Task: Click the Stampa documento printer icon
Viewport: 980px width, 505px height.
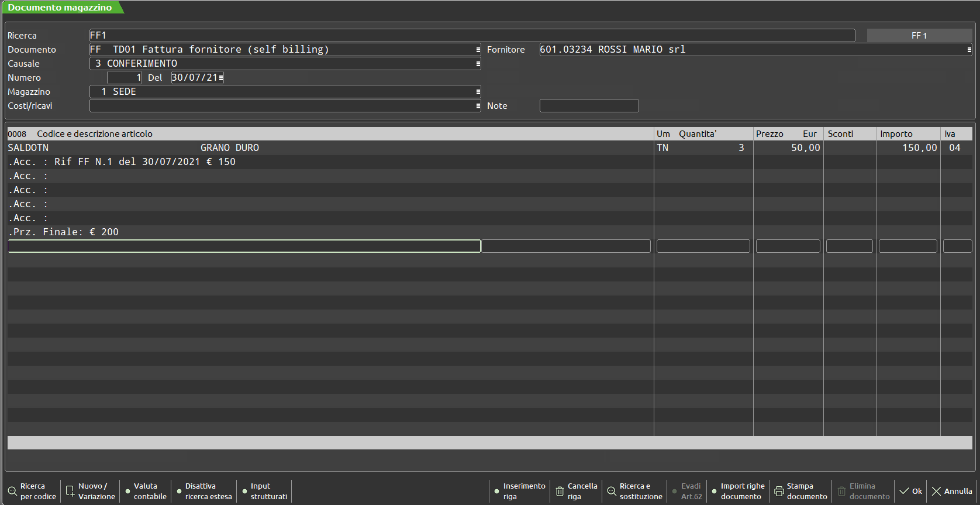Action: [x=779, y=492]
